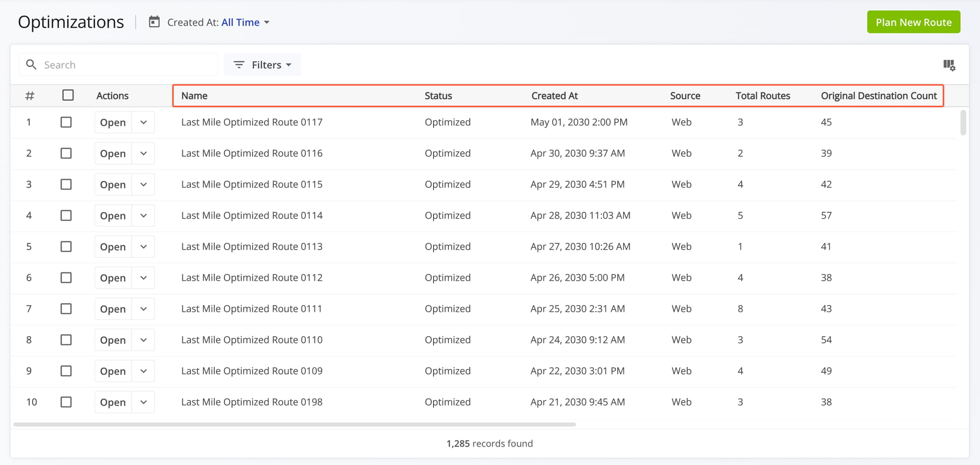Select name Last Mile Optimized Route 0198

click(252, 402)
